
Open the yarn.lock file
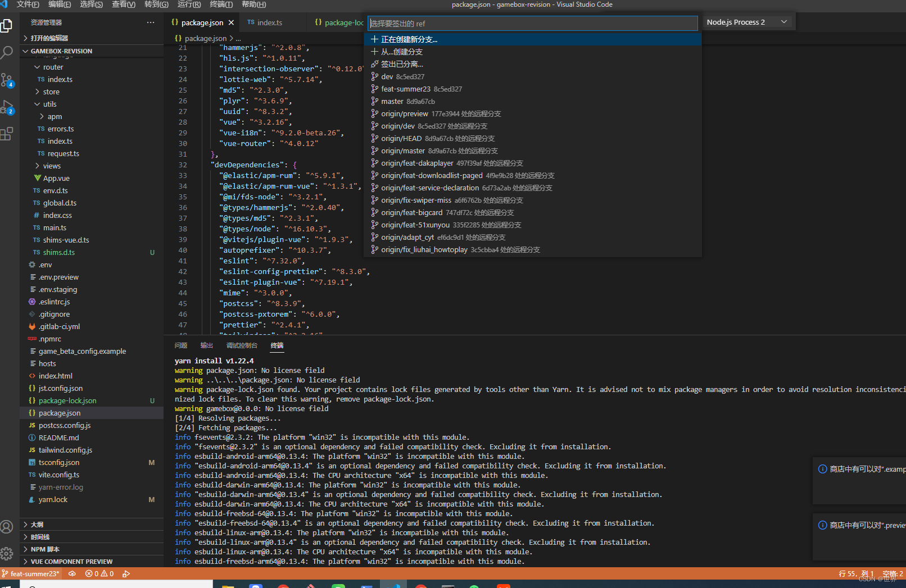coord(53,499)
